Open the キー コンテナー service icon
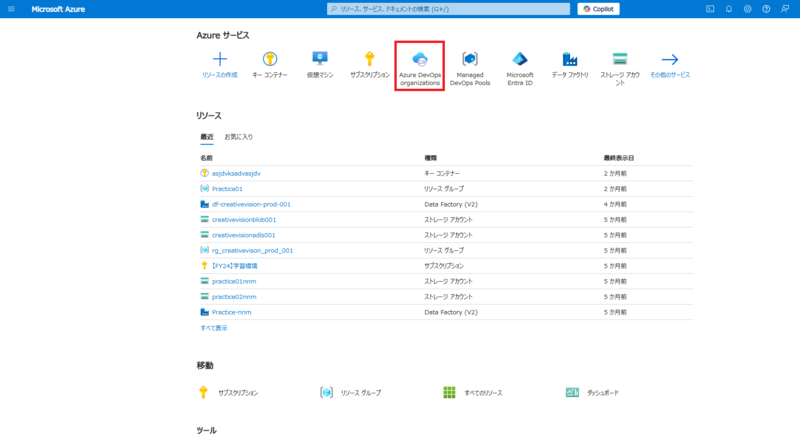This screenshot has width=800, height=440. coord(270,59)
